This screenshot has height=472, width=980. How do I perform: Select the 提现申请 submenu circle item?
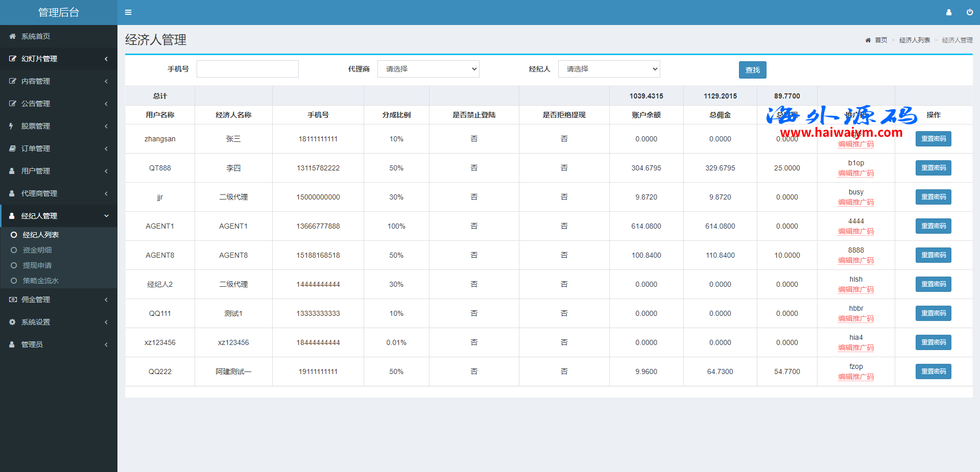coord(37,265)
